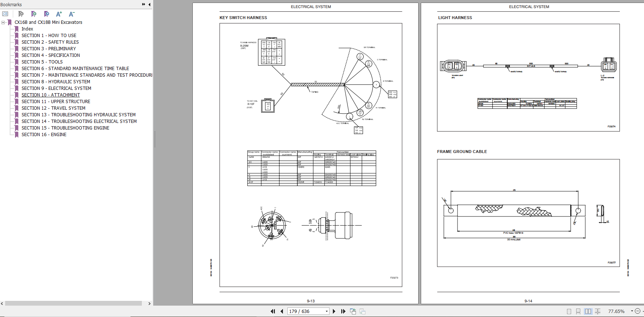Screen dimensions: 644x317
Task: Click the bookmark properties icon
Action: pos(47,14)
